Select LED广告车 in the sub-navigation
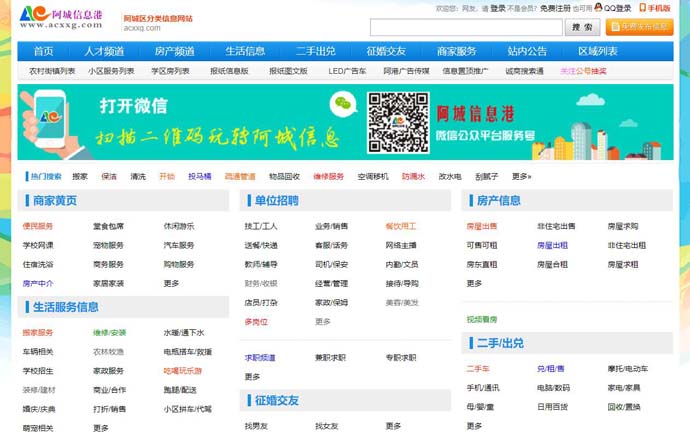This screenshot has width=690, height=432. pos(347,71)
